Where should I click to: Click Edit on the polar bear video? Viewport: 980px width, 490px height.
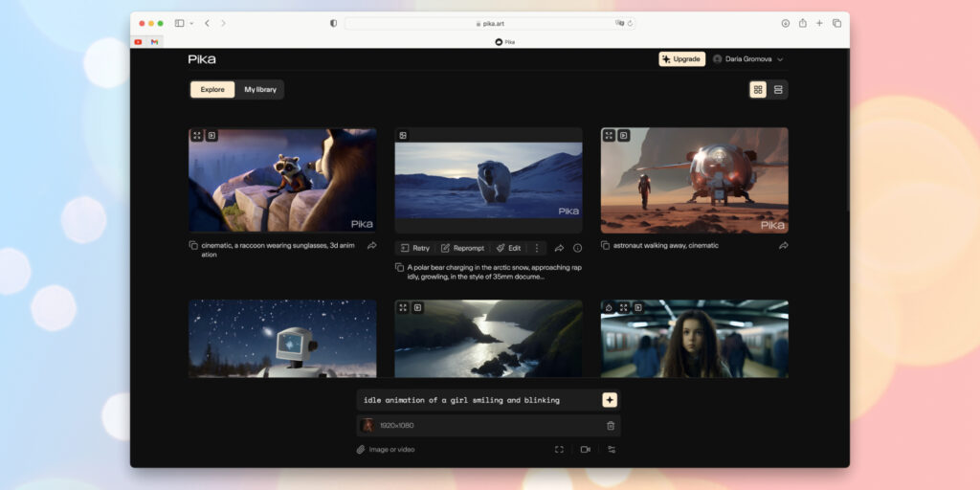pyautogui.click(x=509, y=248)
